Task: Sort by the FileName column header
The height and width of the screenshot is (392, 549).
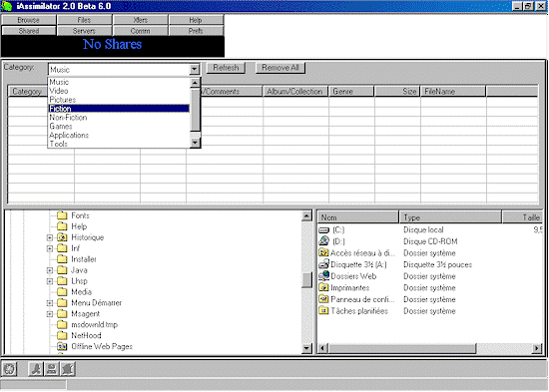Action: click(x=453, y=92)
